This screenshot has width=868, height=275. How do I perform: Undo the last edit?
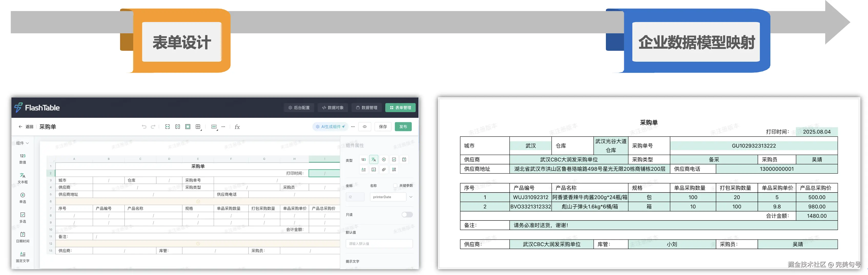pos(144,127)
